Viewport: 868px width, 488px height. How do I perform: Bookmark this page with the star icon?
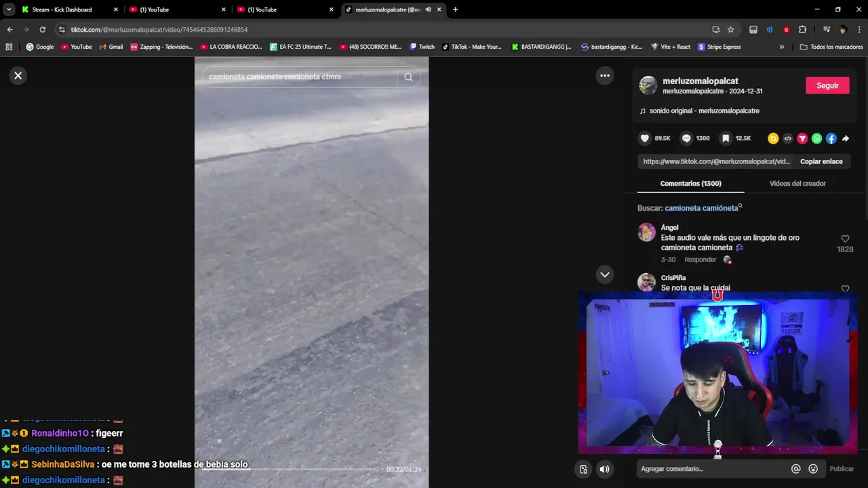730,30
